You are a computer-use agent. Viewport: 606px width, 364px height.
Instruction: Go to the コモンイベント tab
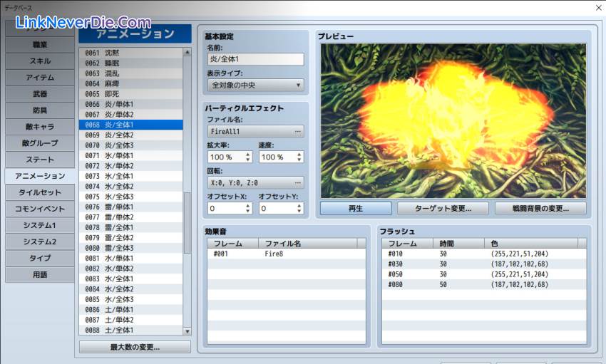[40, 209]
